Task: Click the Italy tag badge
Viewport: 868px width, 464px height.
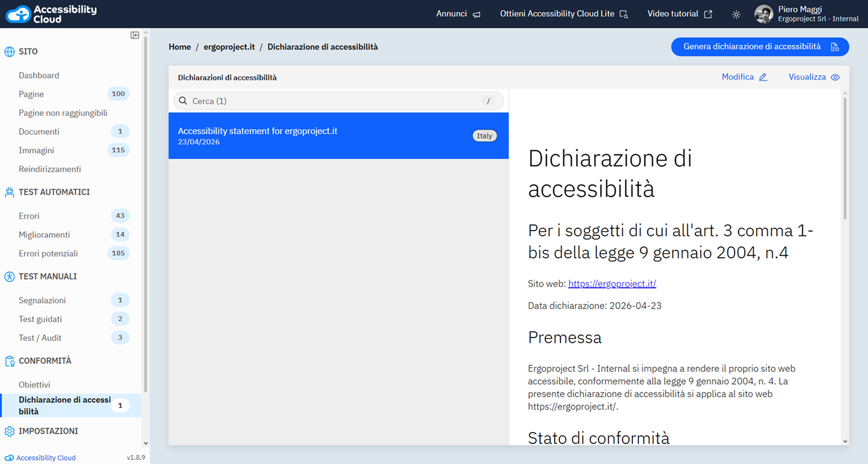Action: point(484,136)
